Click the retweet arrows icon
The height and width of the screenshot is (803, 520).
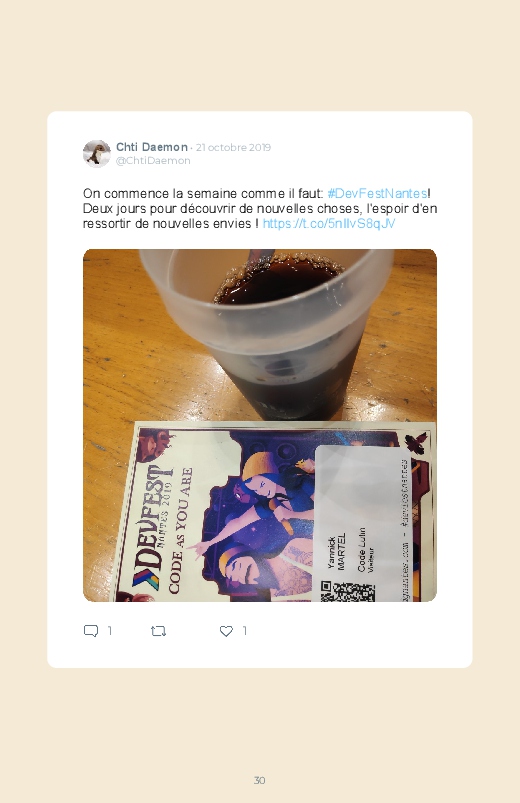point(158,631)
